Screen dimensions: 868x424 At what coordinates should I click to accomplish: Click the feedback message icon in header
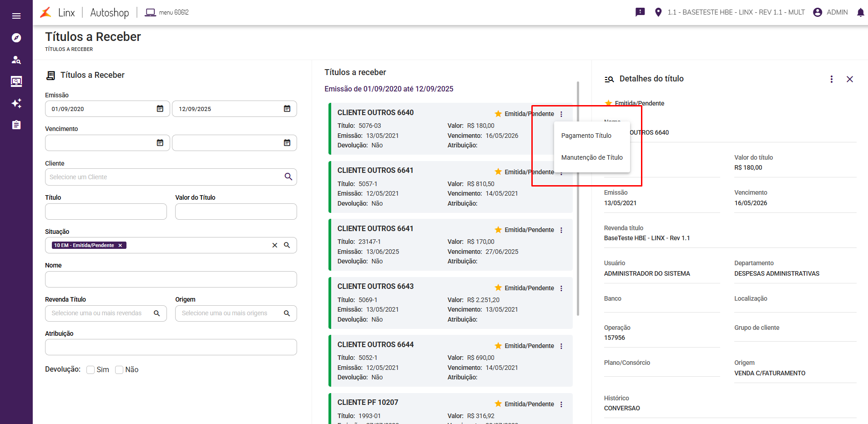640,12
